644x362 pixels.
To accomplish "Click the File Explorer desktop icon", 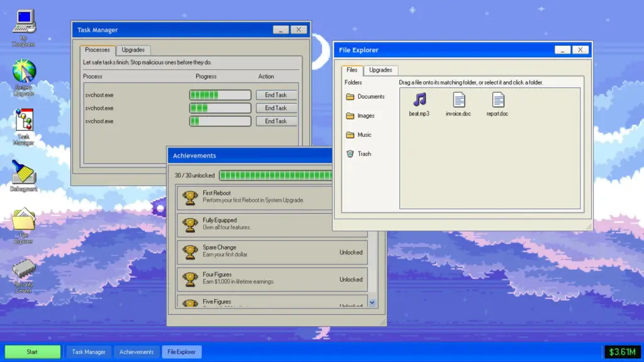I will pyautogui.click(x=24, y=226).
